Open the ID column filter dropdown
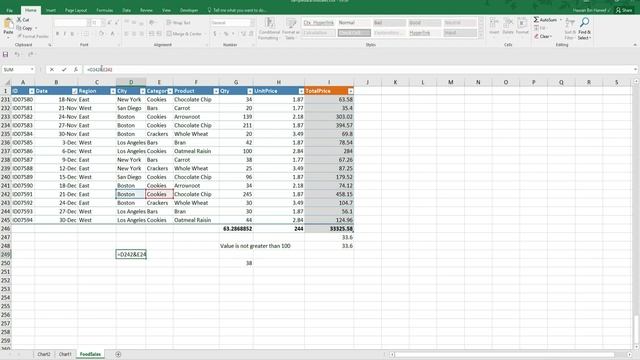 [31, 91]
